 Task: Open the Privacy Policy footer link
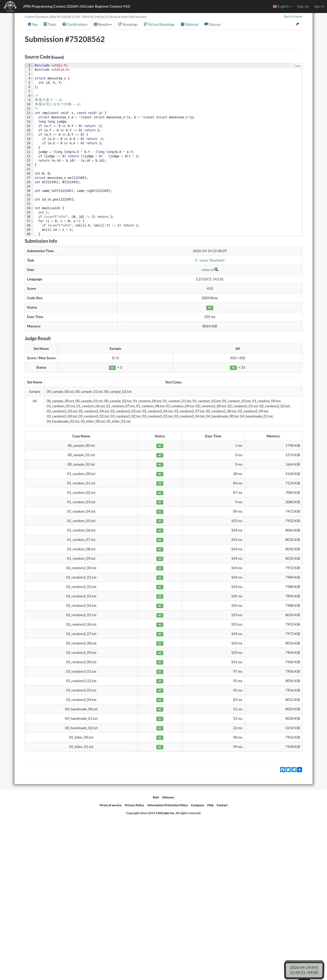click(134, 805)
